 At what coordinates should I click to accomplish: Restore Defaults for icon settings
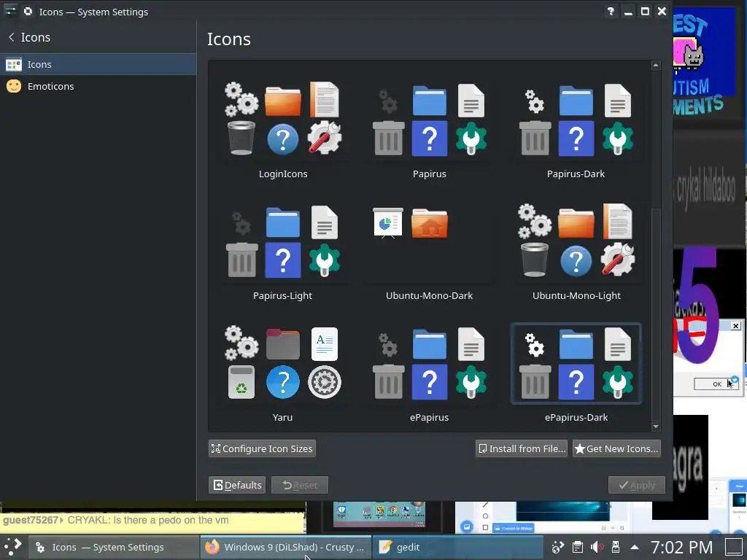(237, 485)
